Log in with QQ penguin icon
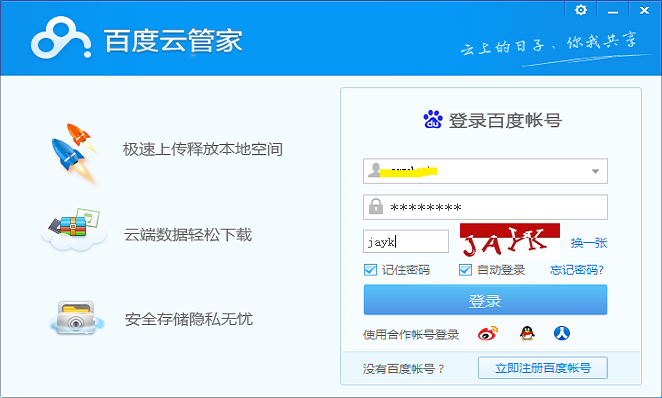Screen dimensions: 662x398 click(x=527, y=333)
